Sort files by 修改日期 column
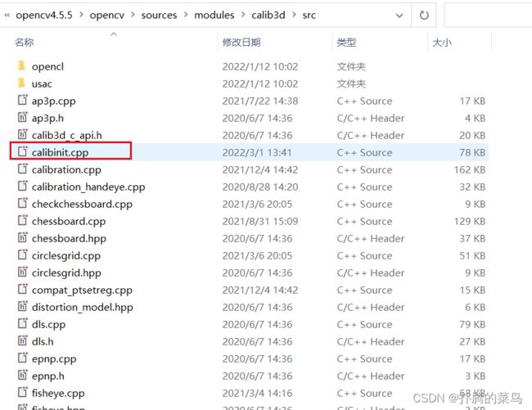Image resolution: width=532 pixels, height=410 pixels. (241, 43)
